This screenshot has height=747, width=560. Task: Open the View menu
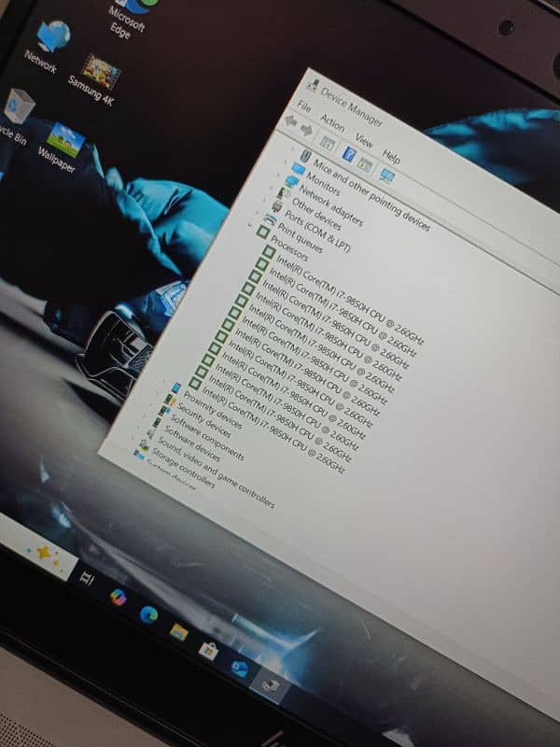click(x=364, y=142)
